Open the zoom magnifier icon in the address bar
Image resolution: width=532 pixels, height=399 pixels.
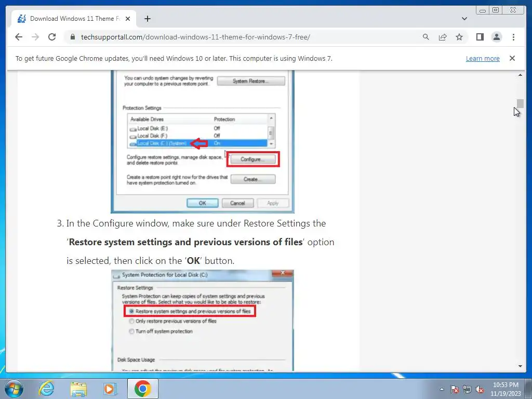pos(426,37)
